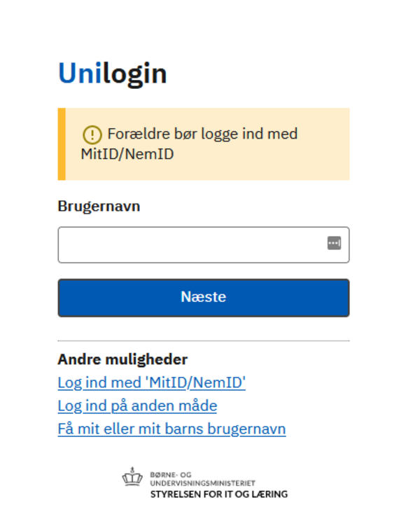The image size is (420, 512).
Task: Click the password manager icon in username field
Action: pos(334,243)
